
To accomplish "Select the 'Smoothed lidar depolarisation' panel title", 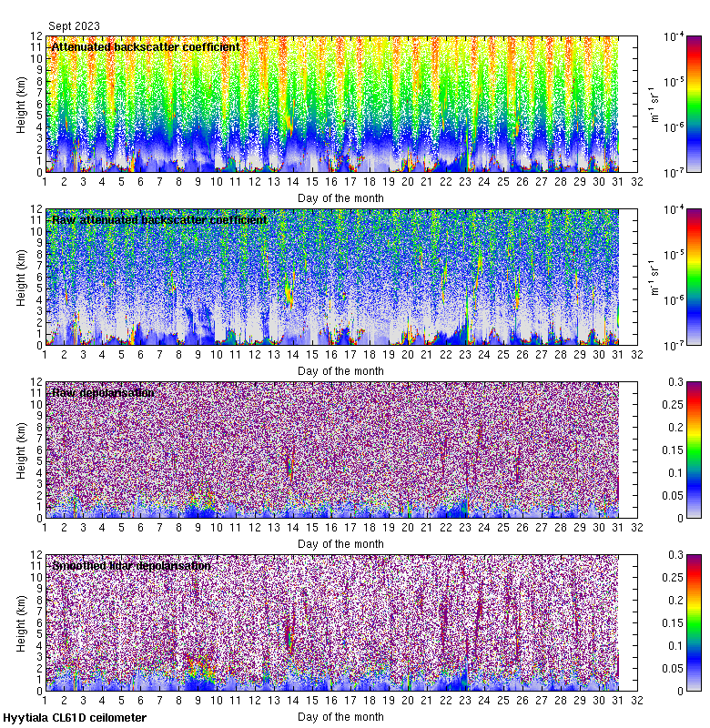I will [131, 565].
